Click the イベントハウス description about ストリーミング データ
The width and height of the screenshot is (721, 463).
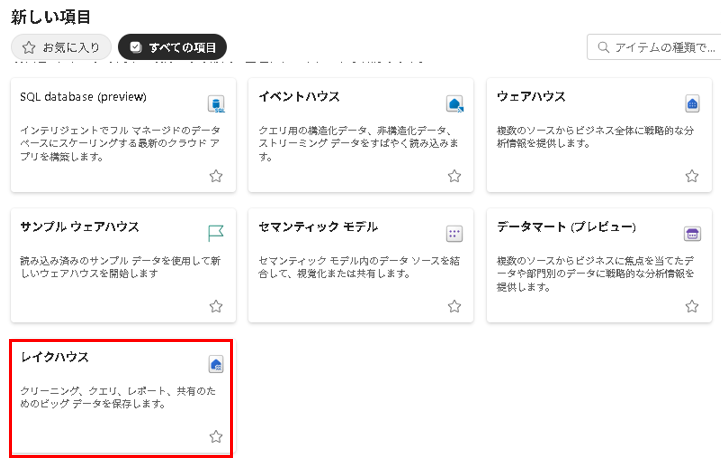358,143
